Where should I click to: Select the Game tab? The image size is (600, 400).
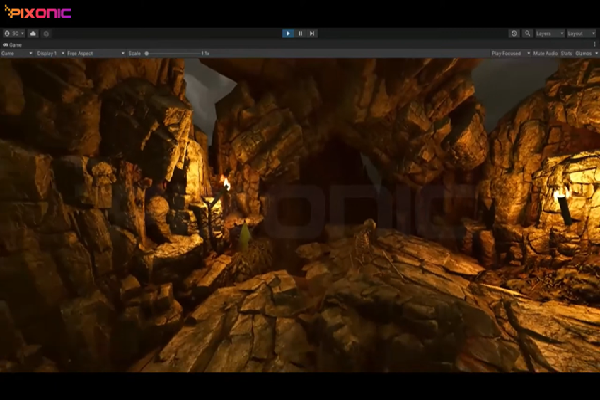point(14,44)
